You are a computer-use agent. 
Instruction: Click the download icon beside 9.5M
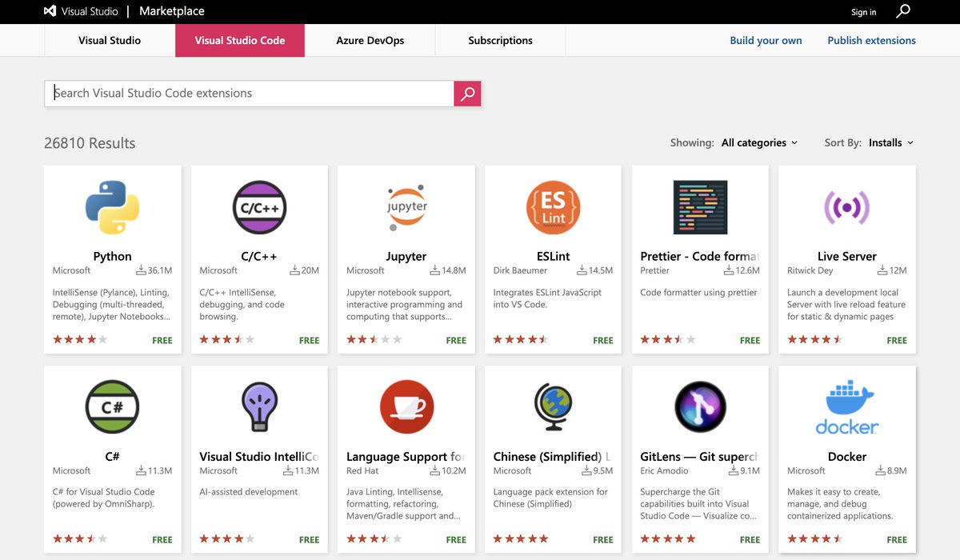pos(586,470)
